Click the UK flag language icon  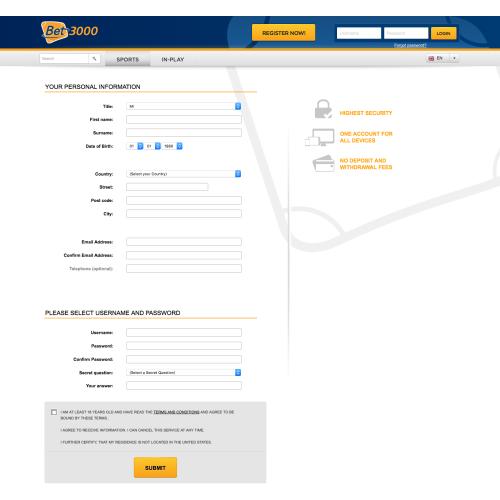pyautogui.click(x=431, y=58)
